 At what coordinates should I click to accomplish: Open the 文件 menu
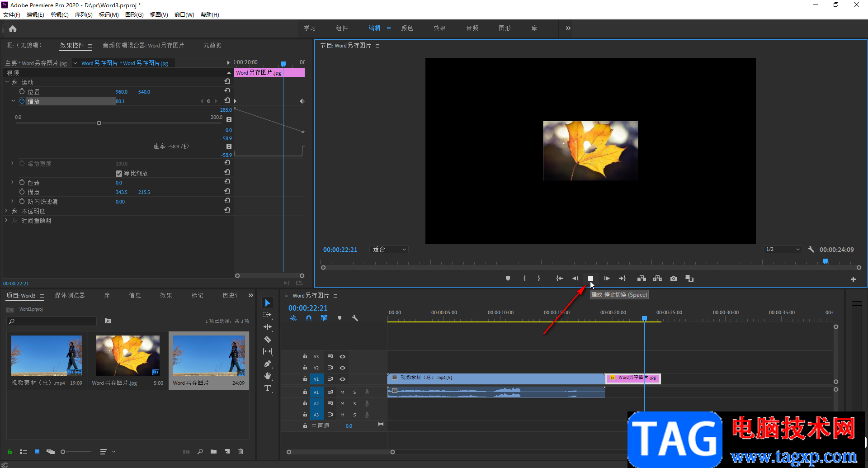pyautogui.click(x=12, y=15)
